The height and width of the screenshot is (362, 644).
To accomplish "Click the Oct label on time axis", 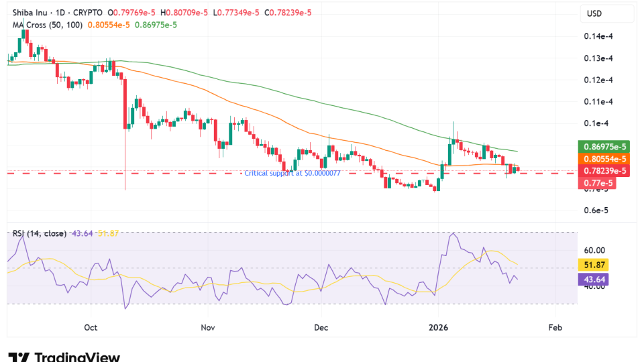I will click(x=92, y=328).
